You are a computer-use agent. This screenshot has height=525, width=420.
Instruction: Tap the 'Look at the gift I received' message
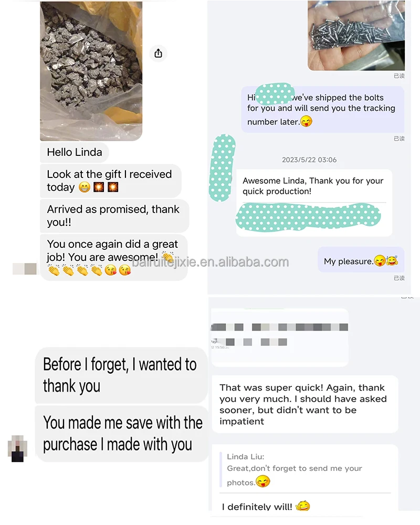pyautogui.click(x=111, y=181)
